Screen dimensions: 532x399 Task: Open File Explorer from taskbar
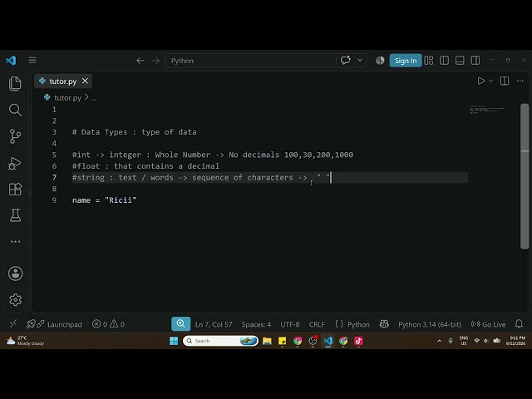(x=267, y=341)
